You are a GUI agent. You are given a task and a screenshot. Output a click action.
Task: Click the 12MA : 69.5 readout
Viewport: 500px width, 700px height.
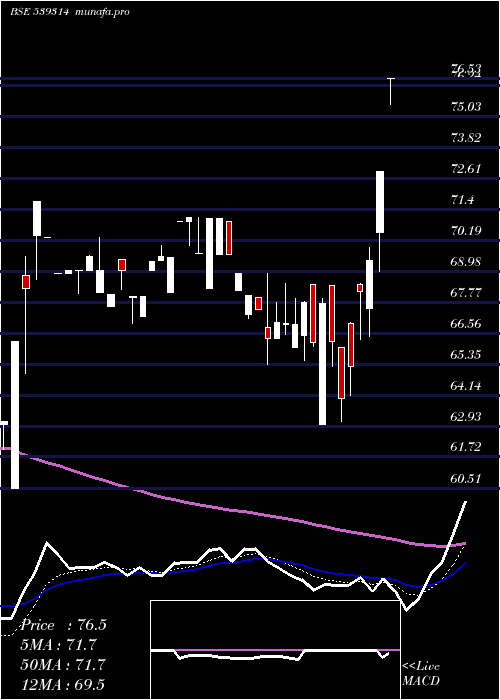(x=63, y=685)
